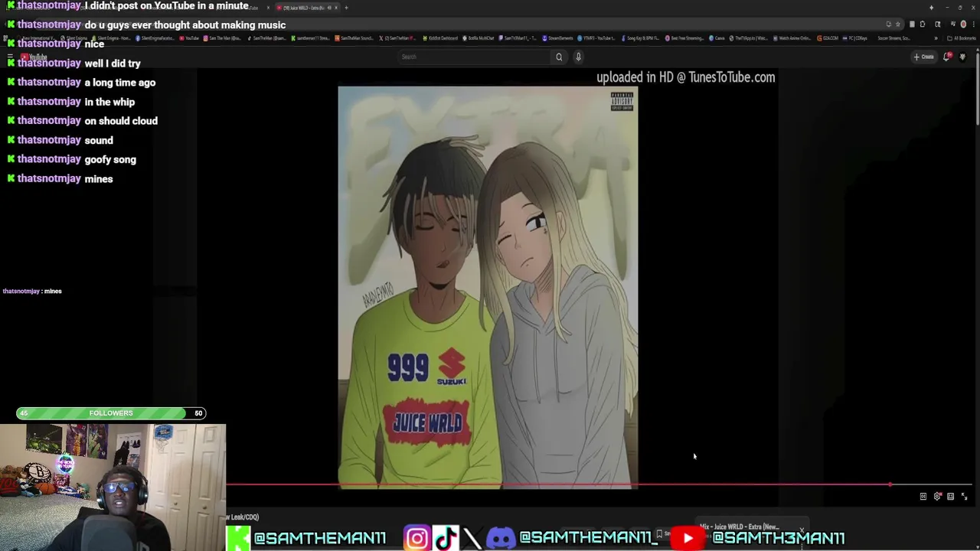Enter fullscreen on the video player

pyautogui.click(x=964, y=497)
